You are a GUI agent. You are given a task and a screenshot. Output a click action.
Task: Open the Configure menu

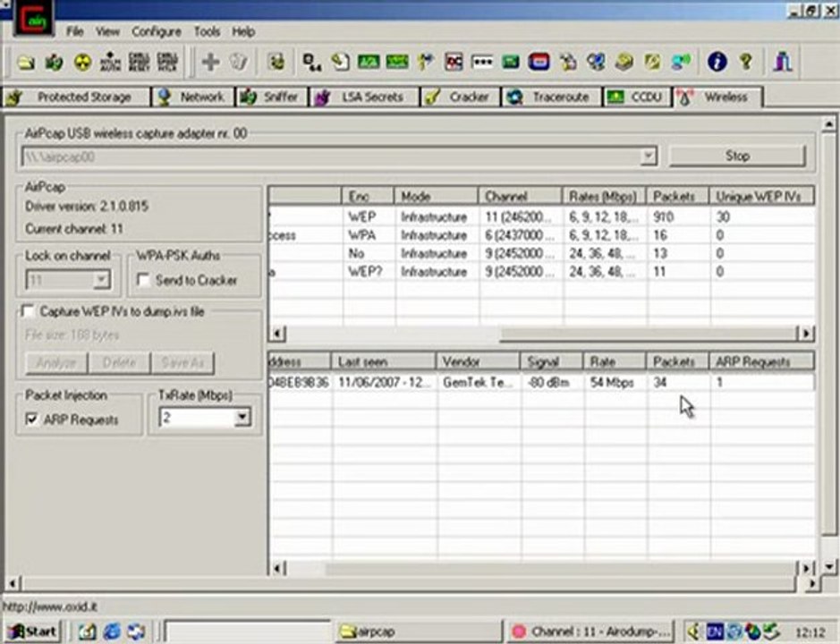pos(156,31)
